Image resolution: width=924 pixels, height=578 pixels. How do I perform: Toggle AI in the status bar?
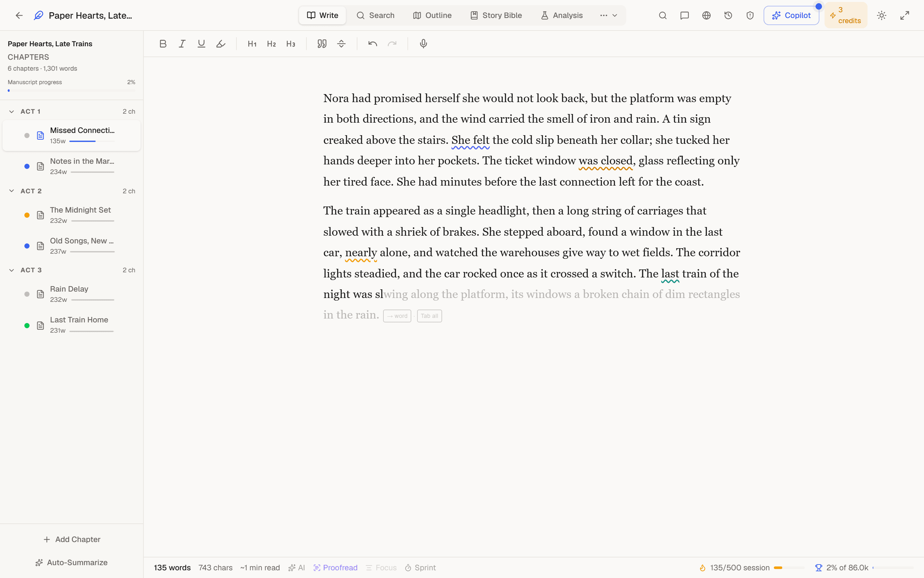pos(297,568)
